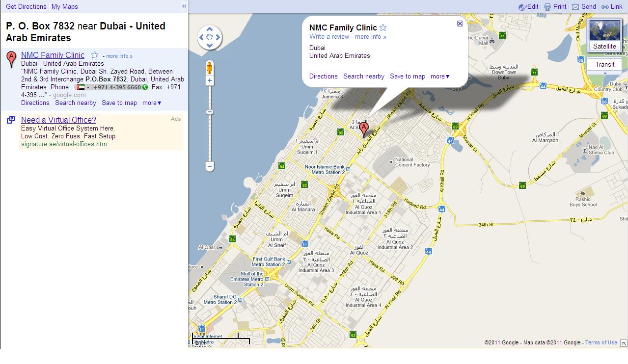This screenshot has height=364, width=628.
Task: Close the NMC Family Clinic info bubble
Action: click(x=460, y=24)
